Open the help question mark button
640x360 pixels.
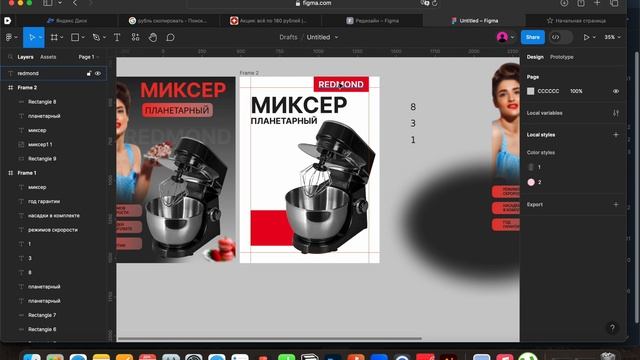(612, 328)
